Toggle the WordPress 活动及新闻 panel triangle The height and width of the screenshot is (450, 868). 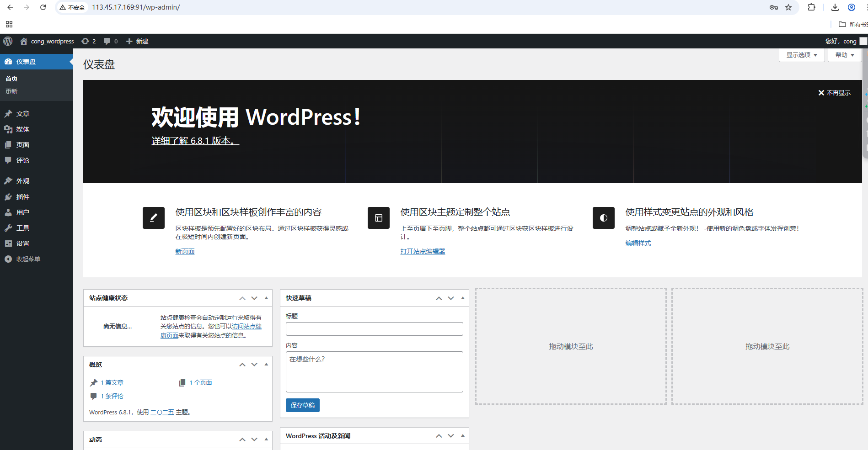click(463, 436)
